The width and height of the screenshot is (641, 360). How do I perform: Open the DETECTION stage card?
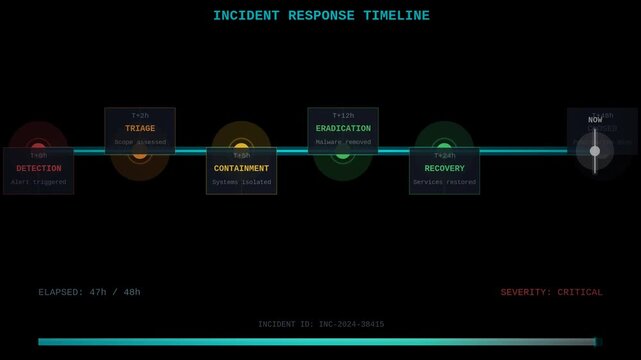coord(38,171)
